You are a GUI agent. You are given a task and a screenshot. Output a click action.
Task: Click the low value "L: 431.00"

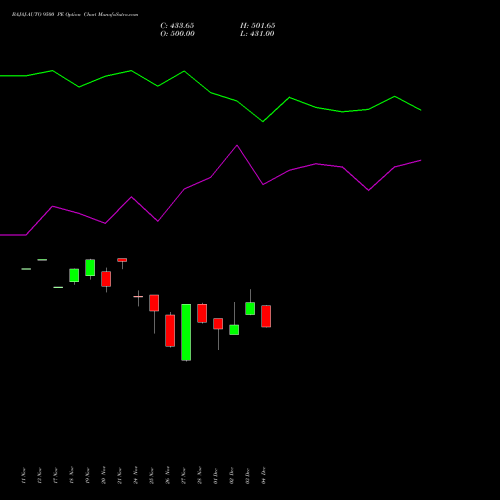click(257, 34)
